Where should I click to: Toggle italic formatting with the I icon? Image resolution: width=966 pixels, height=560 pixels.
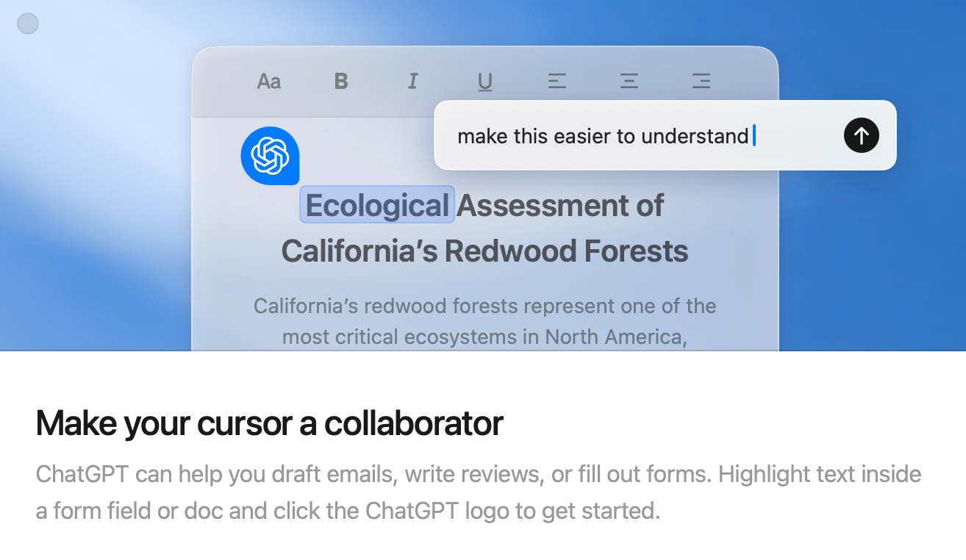(x=413, y=81)
